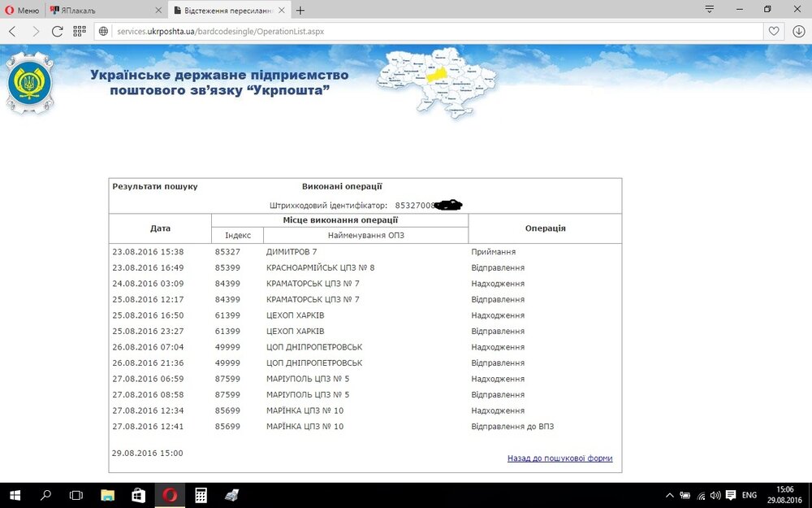Close the Відстеження пересилання tab
Viewport: 812px width, 508px height.
pos(282,11)
